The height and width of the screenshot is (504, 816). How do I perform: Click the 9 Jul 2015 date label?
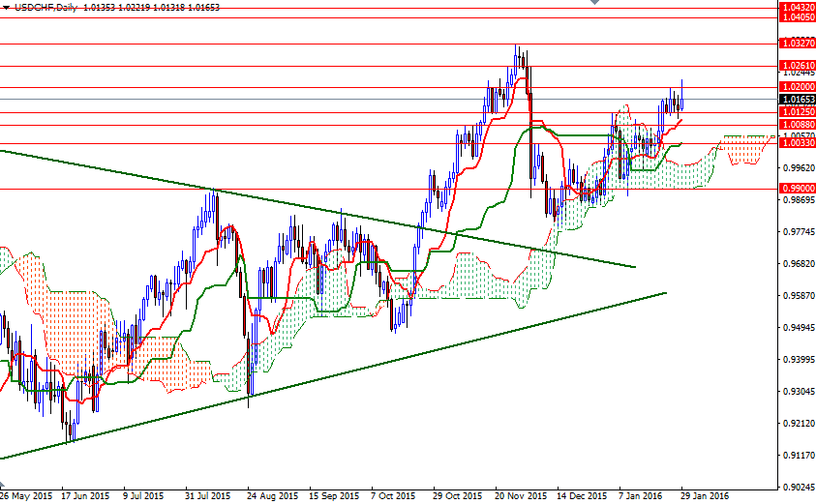coord(143,495)
